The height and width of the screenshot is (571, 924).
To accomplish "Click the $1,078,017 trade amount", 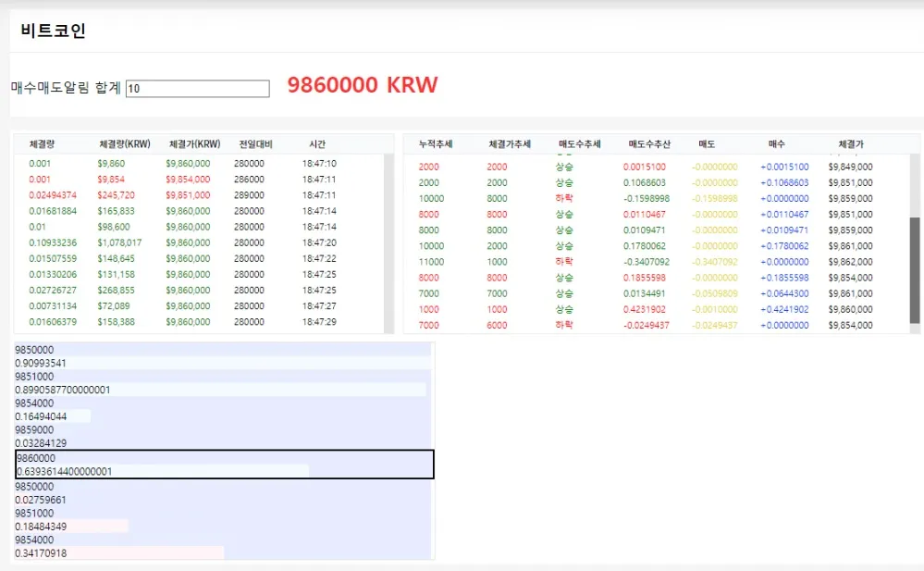I will 119,243.
